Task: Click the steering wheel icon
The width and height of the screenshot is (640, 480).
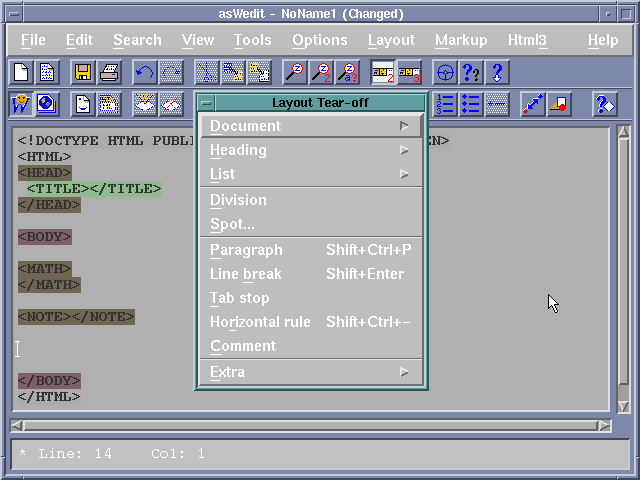Action: 446,72
